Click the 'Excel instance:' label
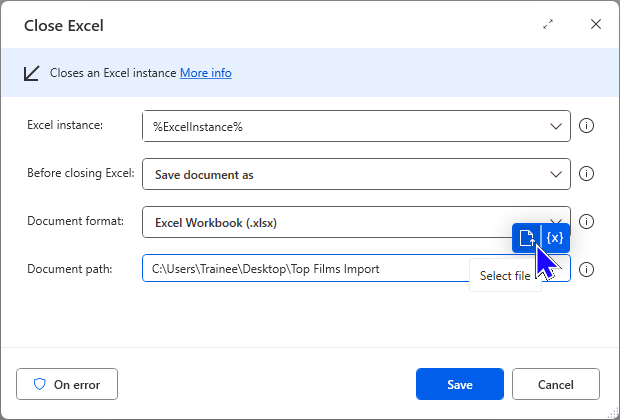The width and height of the screenshot is (620, 420). tap(65, 125)
